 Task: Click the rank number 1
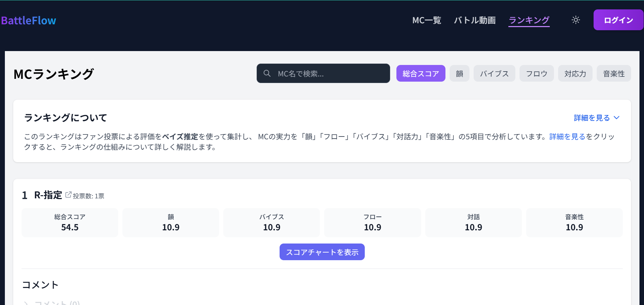point(25,195)
